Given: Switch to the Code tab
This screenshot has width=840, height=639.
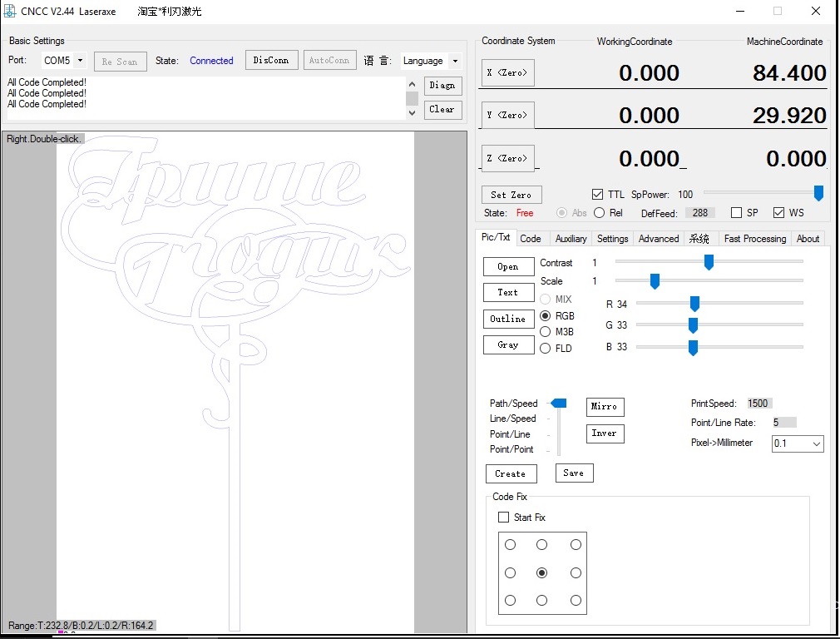Looking at the screenshot, I should click(531, 239).
